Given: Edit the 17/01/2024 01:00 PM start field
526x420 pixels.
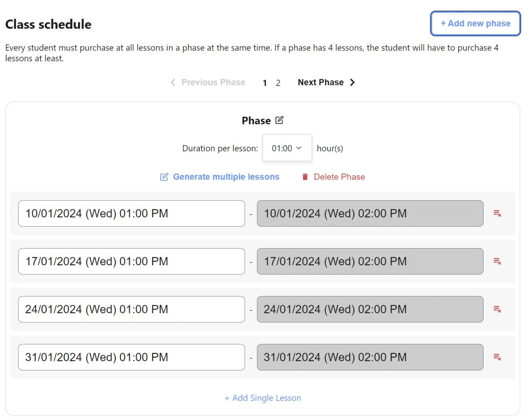Looking at the screenshot, I should click(x=131, y=261).
